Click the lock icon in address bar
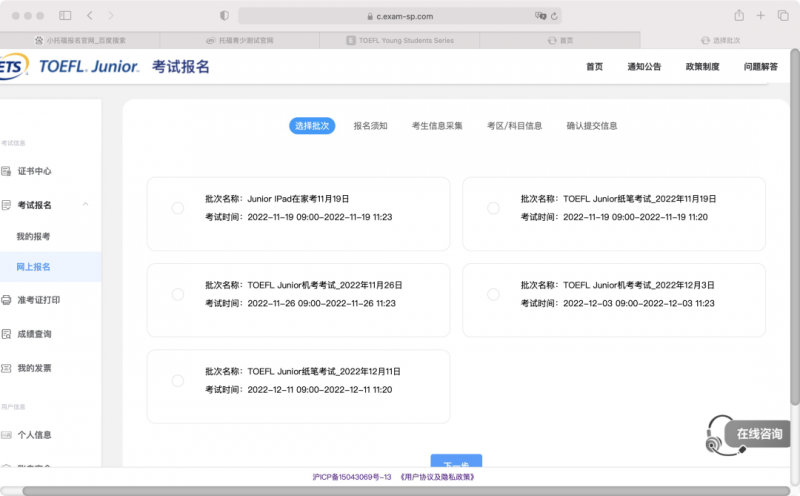The height and width of the screenshot is (496, 800). (370, 16)
